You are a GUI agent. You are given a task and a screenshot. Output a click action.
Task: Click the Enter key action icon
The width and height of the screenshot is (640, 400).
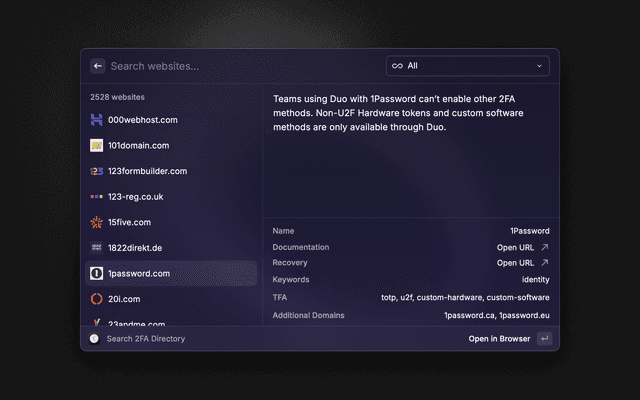point(544,339)
